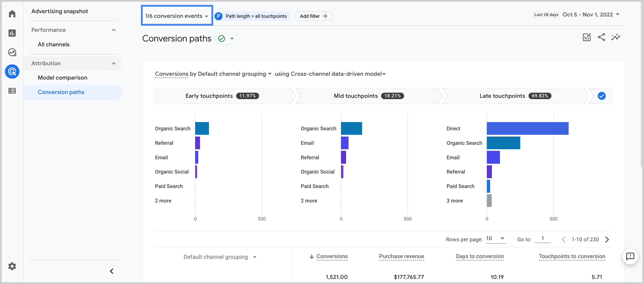Open the Reports bar chart icon
644x284 pixels.
point(12,33)
